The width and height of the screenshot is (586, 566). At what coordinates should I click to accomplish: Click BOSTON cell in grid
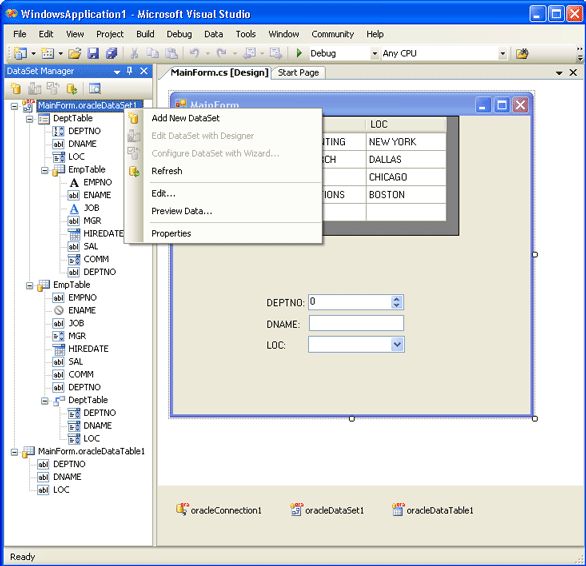click(x=406, y=194)
